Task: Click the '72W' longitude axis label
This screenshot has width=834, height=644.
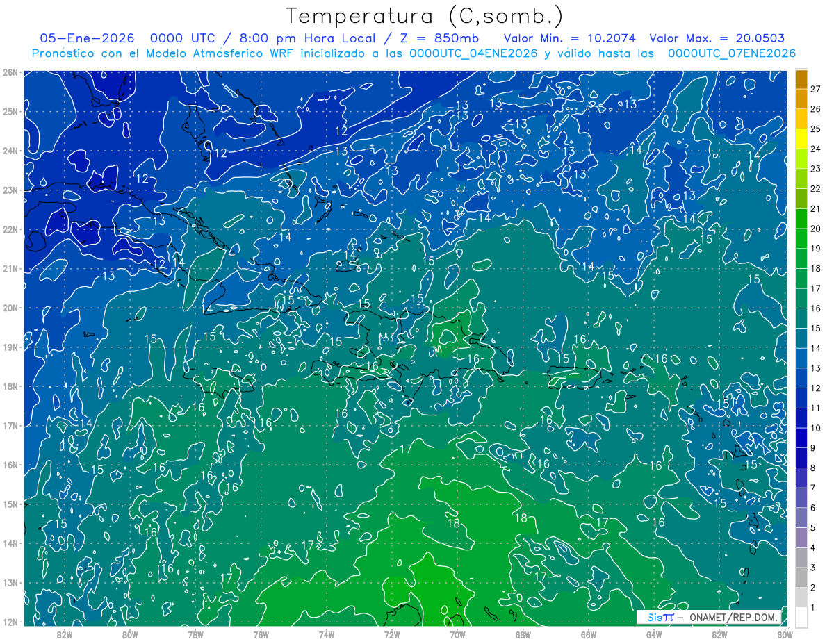Action: pos(392,634)
